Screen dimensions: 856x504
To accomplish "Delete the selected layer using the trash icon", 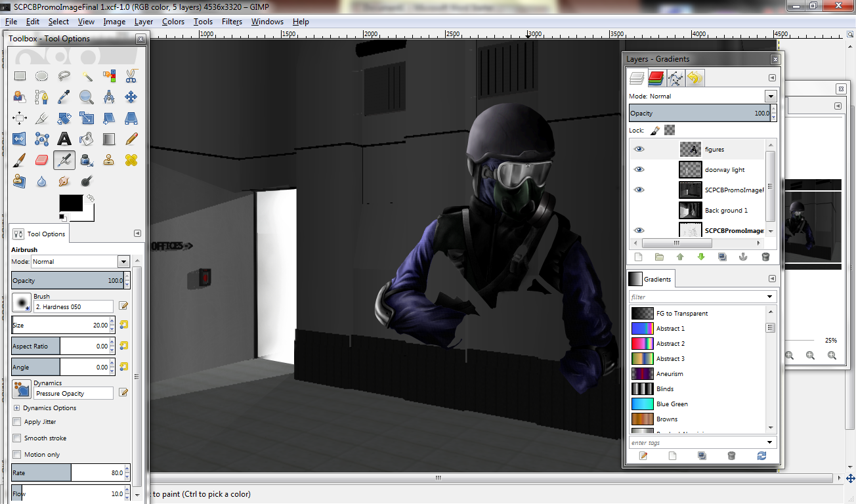I will (765, 257).
